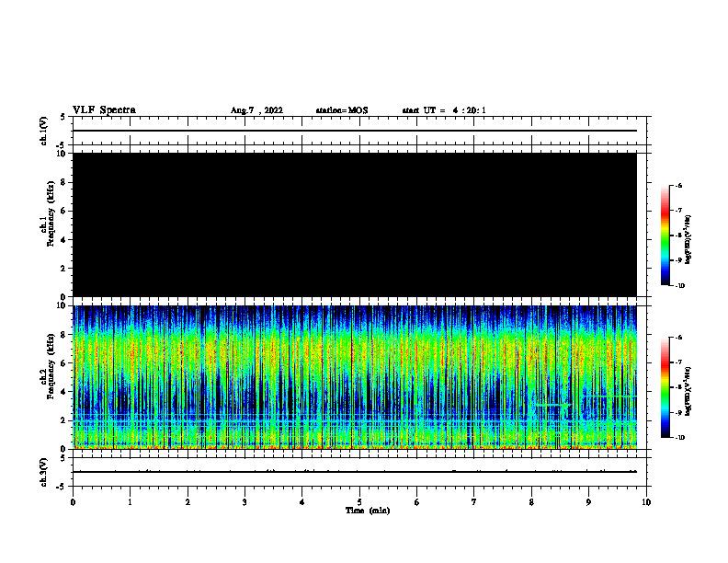The height and width of the screenshot is (563, 728).
Task: Select "-10" label on ch.1 color bar
Action: point(679,285)
